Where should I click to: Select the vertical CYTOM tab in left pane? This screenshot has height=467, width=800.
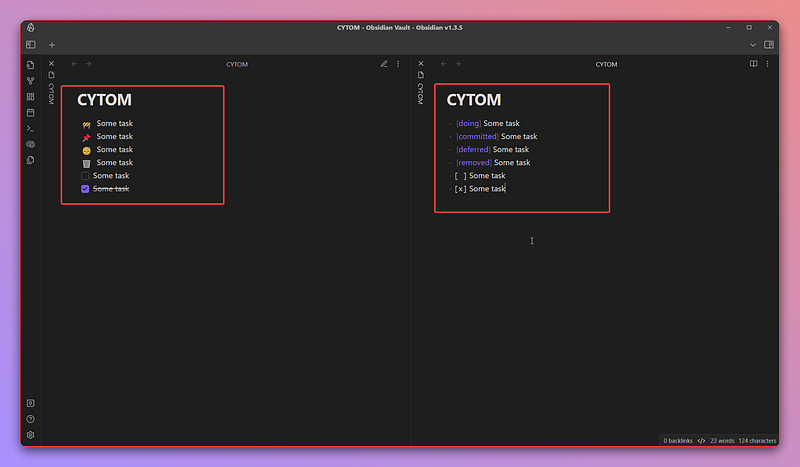[52, 93]
